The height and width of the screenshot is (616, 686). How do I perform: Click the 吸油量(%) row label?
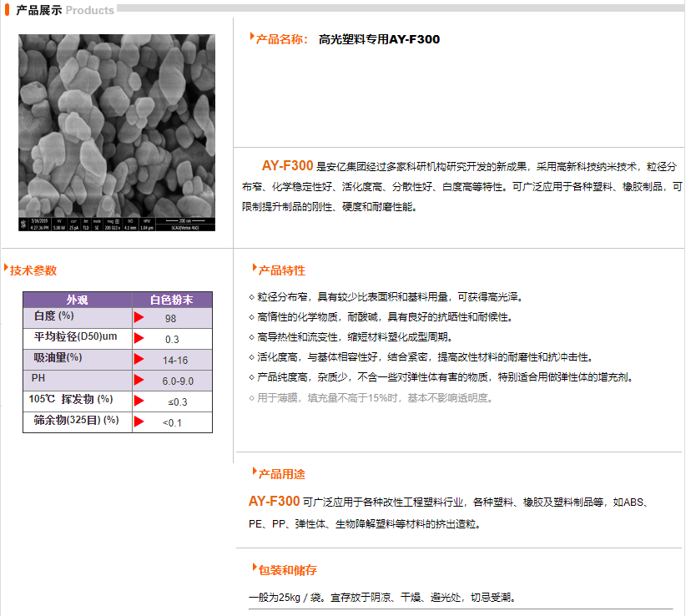(58, 357)
